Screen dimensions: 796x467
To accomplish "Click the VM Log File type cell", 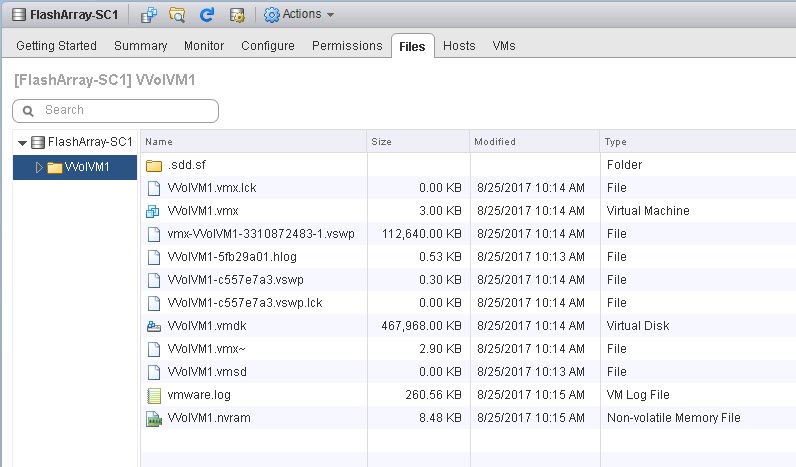I will 638,395.
